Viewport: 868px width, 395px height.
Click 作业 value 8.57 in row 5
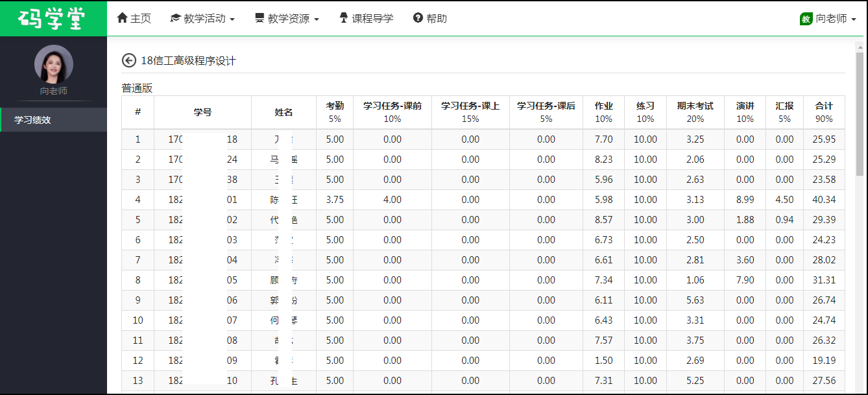pos(603,220)
